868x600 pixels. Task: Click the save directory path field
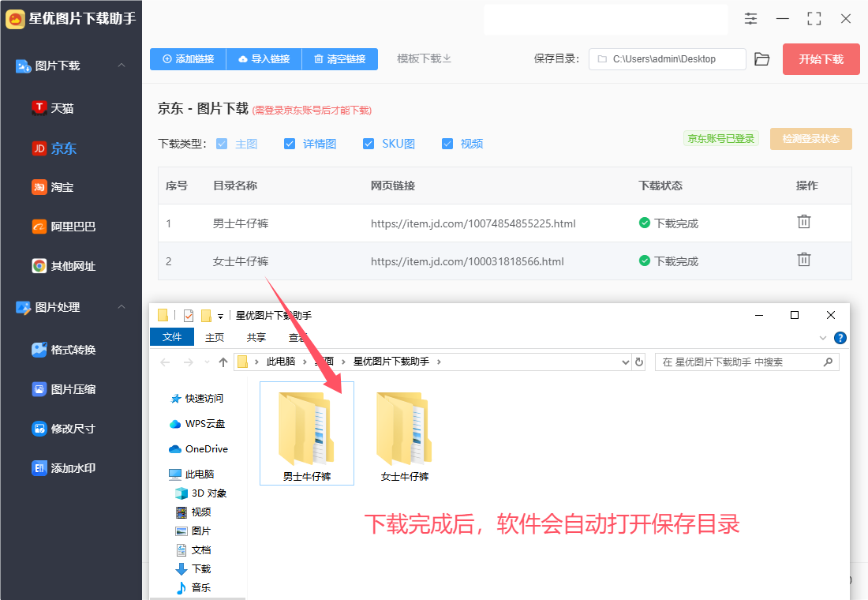click(667, 59)
